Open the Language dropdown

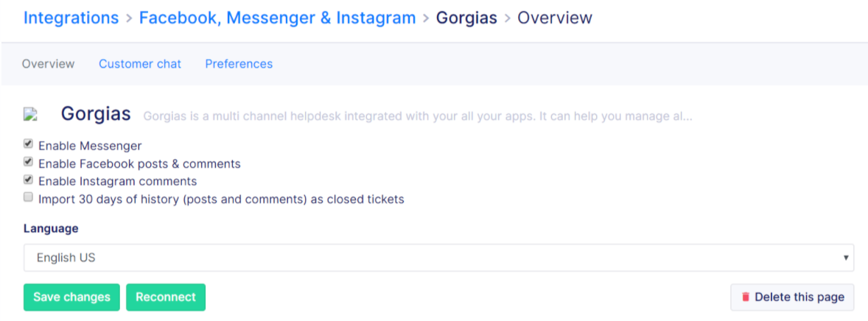(438, 258)
